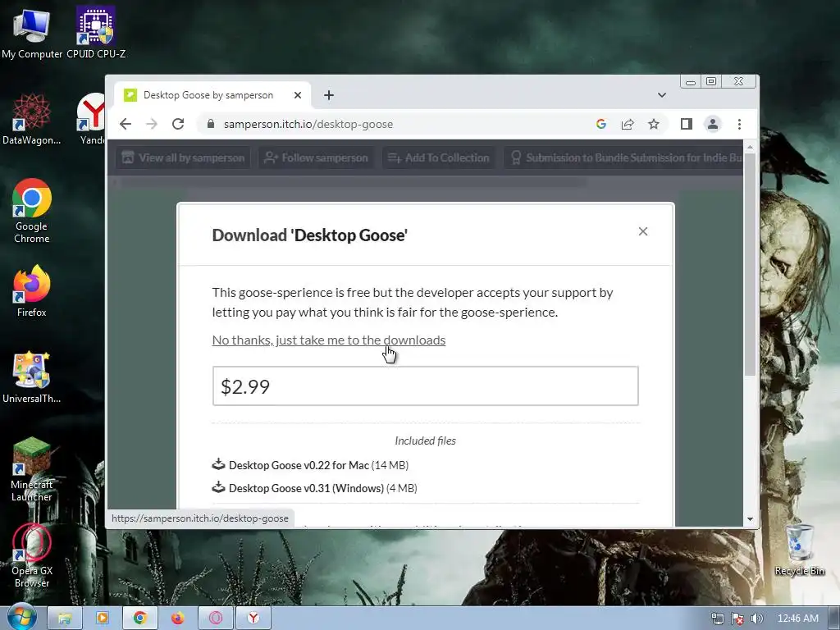
Task: Open the Yandex desktop shortcut
Action: pos(92,120)
